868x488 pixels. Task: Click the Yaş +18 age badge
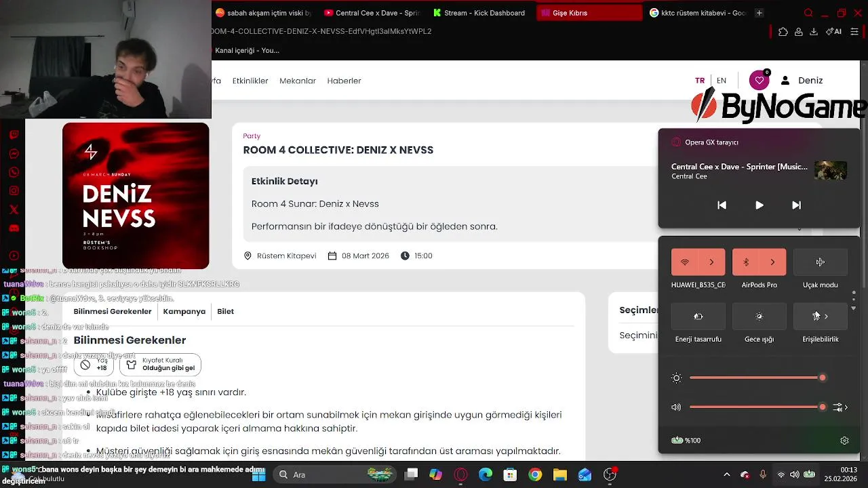[x=94, y=365]
